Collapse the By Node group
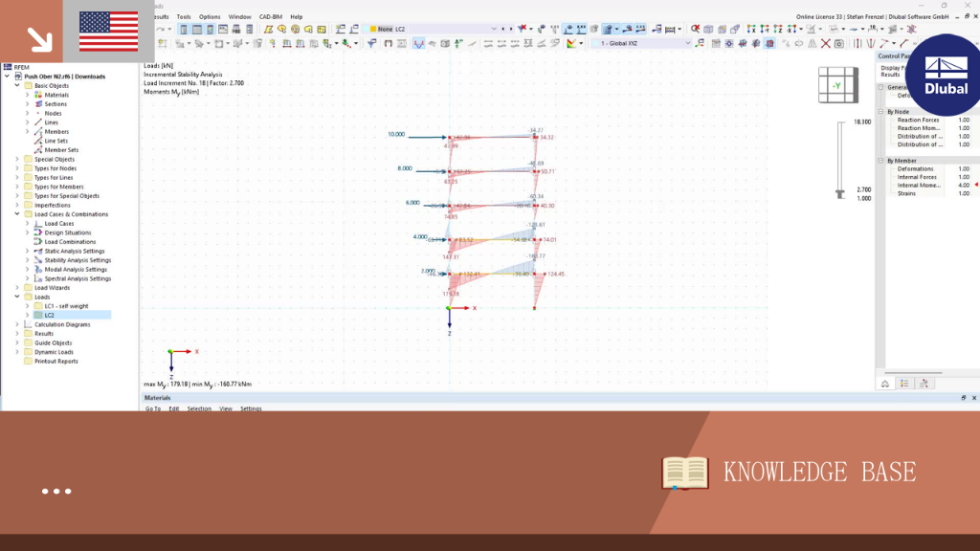This screenshot has width=980, height=551. [881, 112]
